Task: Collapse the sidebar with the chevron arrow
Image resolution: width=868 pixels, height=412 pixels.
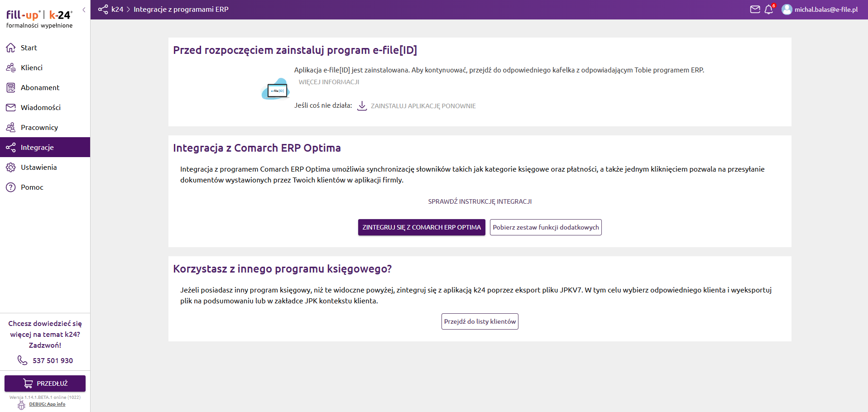Action: click(x=84, y=10)
